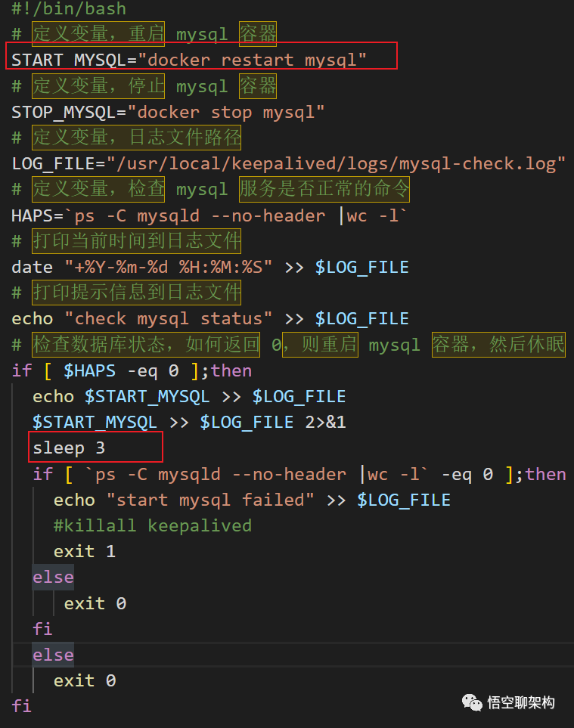Click the nested if ps -C mysqld line
Image resolution: width=574 pixels, height=728 pixels.
click(299, 475)
